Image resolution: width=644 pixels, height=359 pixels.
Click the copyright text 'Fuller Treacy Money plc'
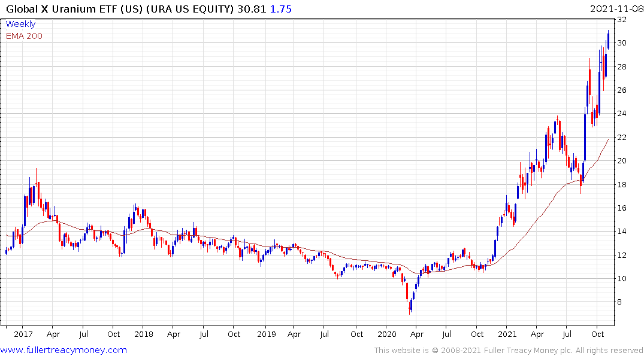click(x=528, y=351)
